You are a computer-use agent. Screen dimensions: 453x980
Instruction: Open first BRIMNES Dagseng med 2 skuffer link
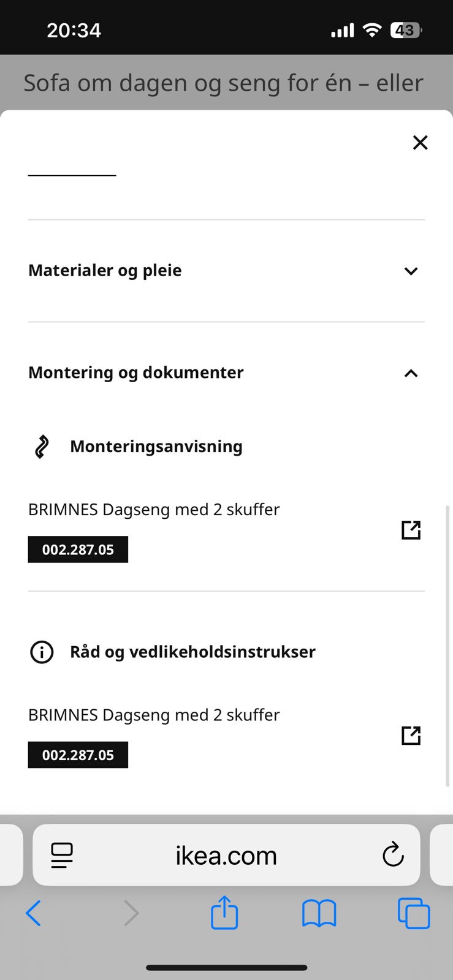(154, 510)
